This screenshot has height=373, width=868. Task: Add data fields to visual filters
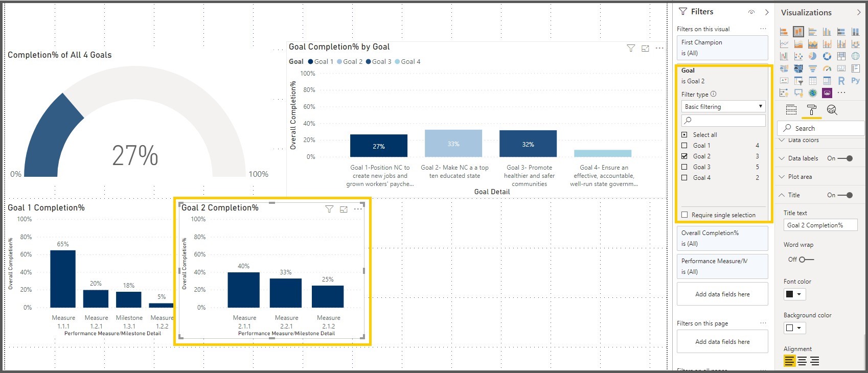point(722,294)
